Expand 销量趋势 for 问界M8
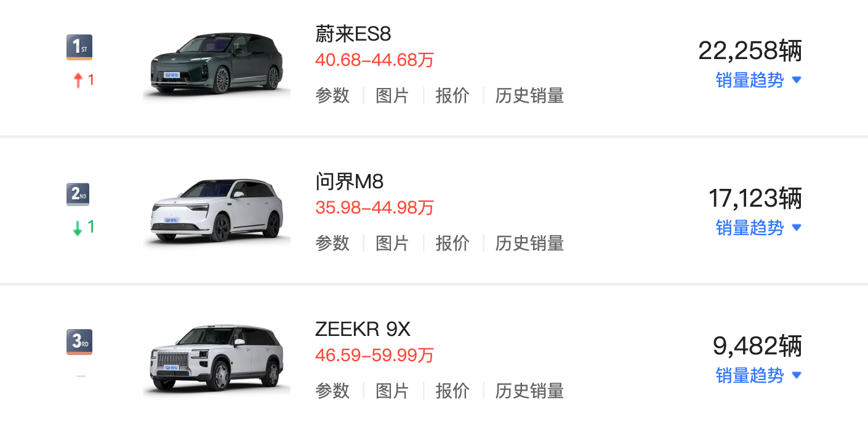The height and width of the screenshot is (427, 868). point(758,228)
